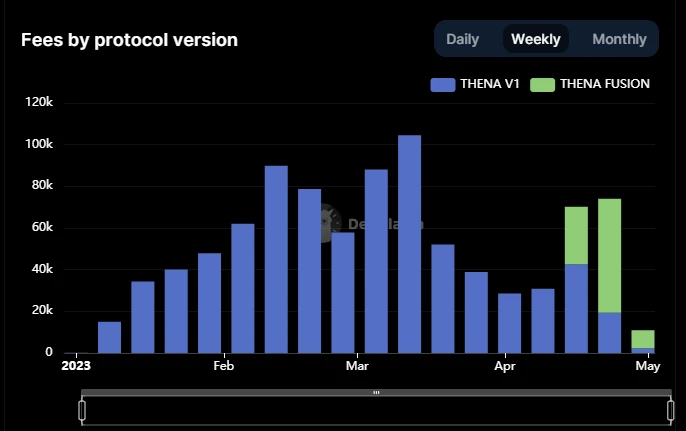Click the Feb axis label

point(224,366)
